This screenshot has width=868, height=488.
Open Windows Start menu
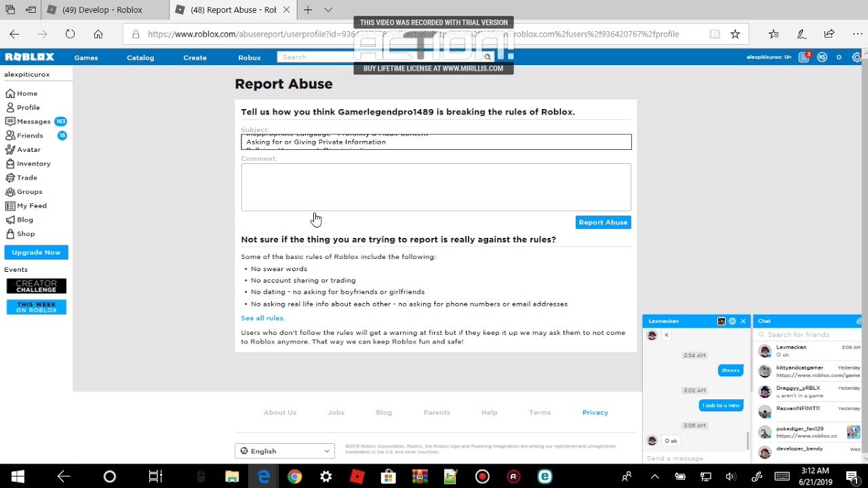click(18, 476)
